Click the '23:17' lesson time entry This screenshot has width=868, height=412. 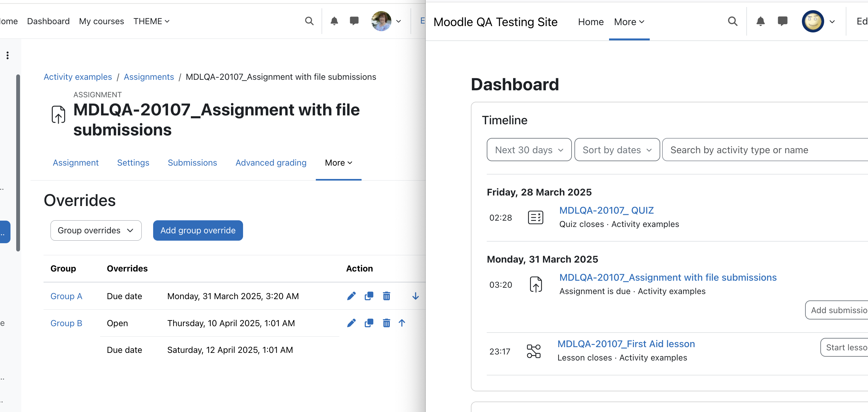499,351
